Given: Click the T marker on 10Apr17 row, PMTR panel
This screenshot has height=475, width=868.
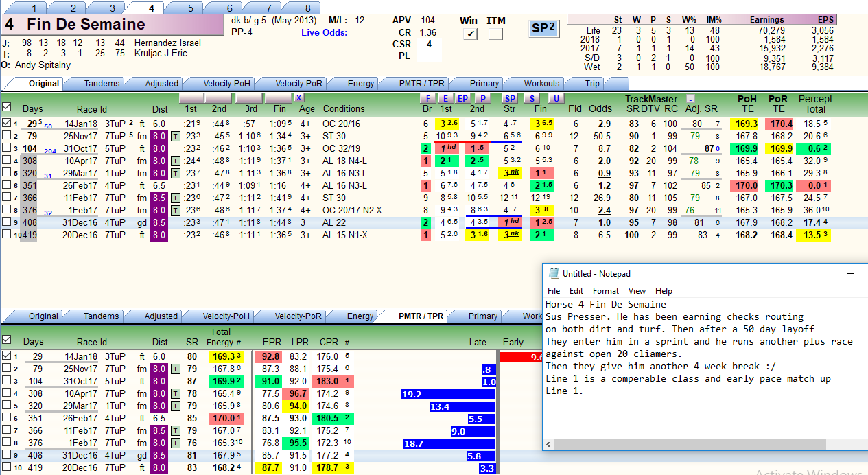Looking at the screenshot, I should point(176,394).
